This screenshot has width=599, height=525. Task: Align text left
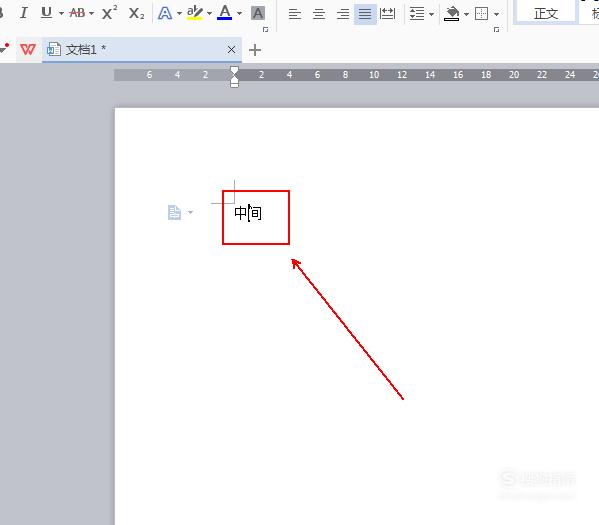(x=295, y=14)
